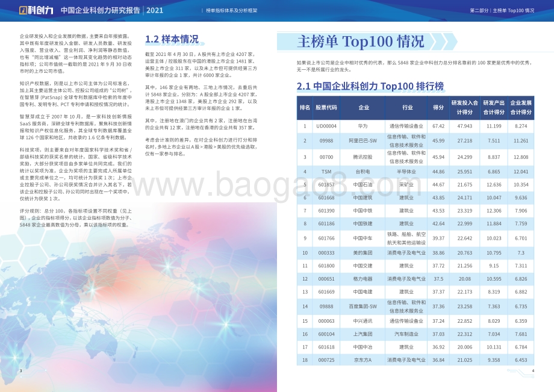Click company cell 中国中铁
554x392 pixels.
(363, 211)
